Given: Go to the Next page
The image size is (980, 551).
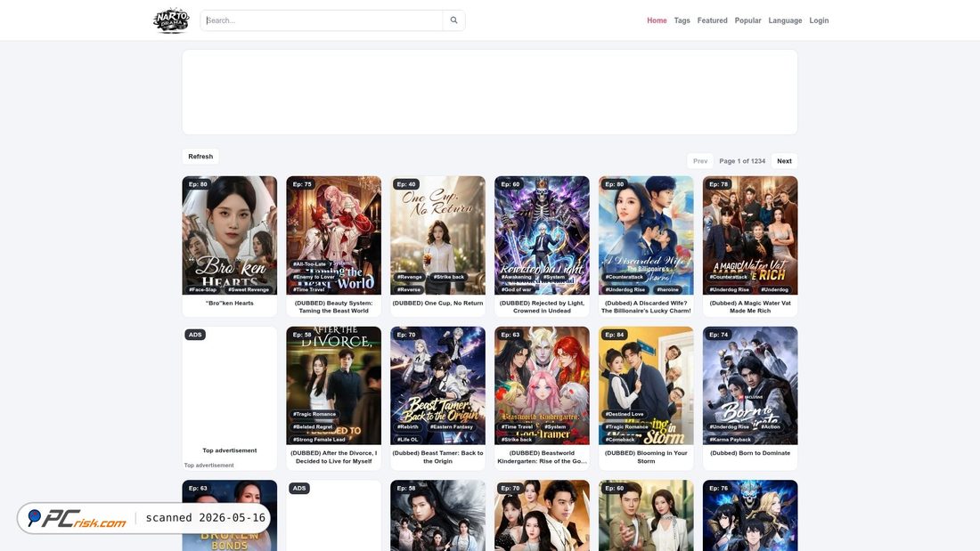Looking at the screenshot, I should click(784, 160).
